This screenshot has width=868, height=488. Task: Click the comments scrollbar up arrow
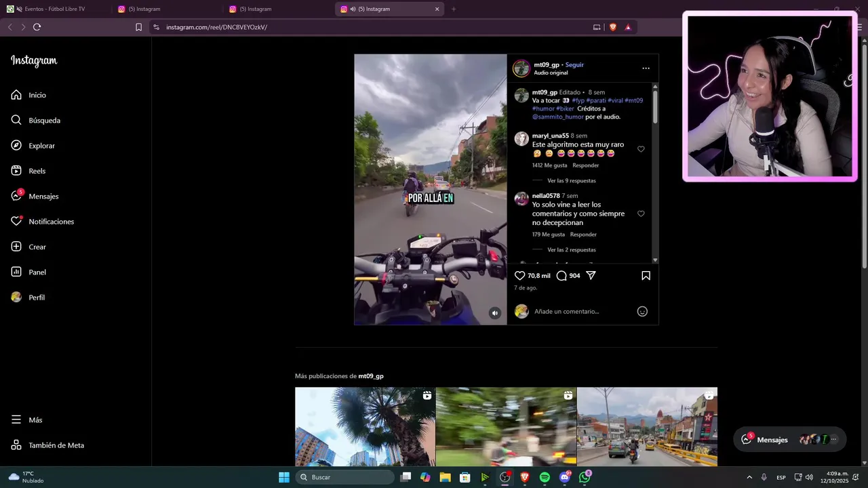[655, 86]
